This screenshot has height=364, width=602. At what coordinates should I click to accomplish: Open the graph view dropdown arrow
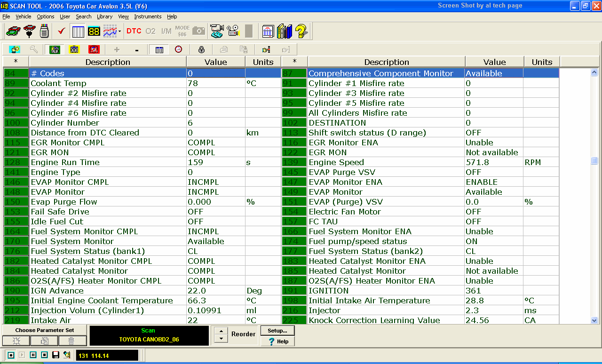(120, 32)
